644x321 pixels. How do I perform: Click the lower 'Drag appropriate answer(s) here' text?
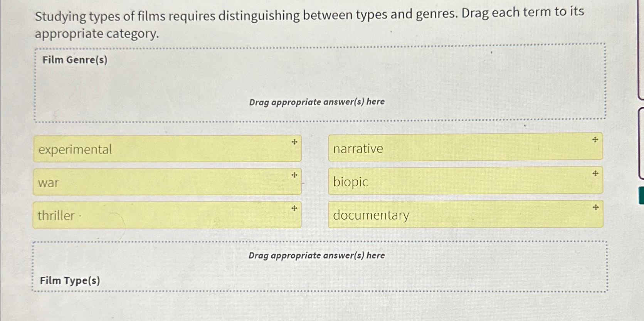tap(316, 255)
